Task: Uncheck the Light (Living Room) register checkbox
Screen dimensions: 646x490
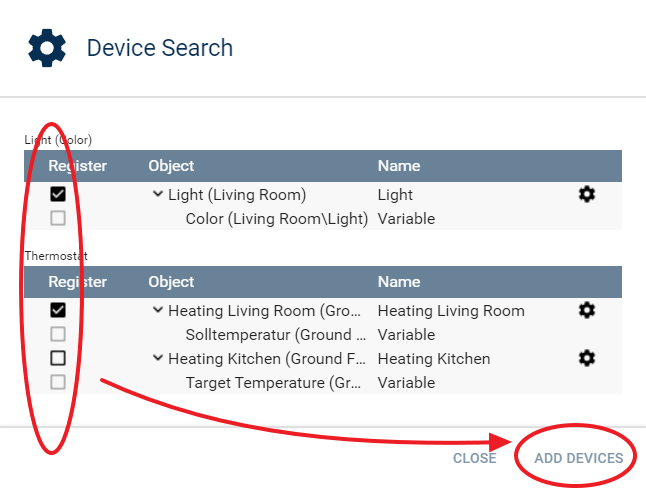Action: (x=58, y=194)
